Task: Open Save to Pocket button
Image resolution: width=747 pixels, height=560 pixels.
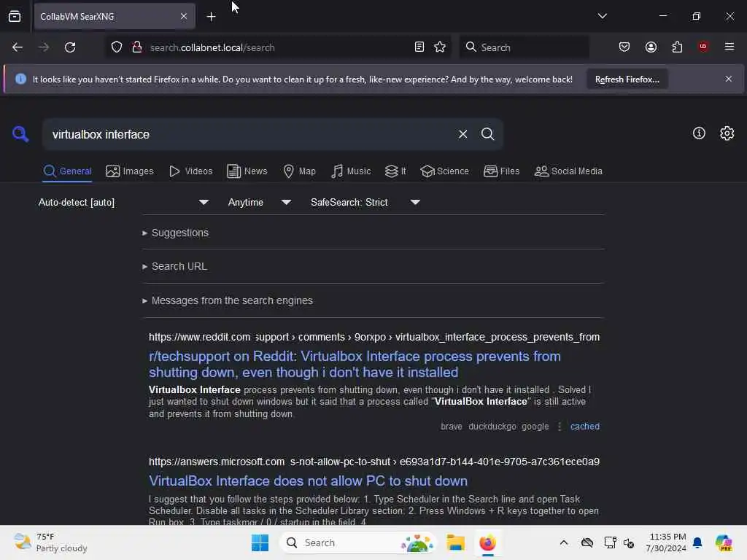Action: (x=624, y=47)
